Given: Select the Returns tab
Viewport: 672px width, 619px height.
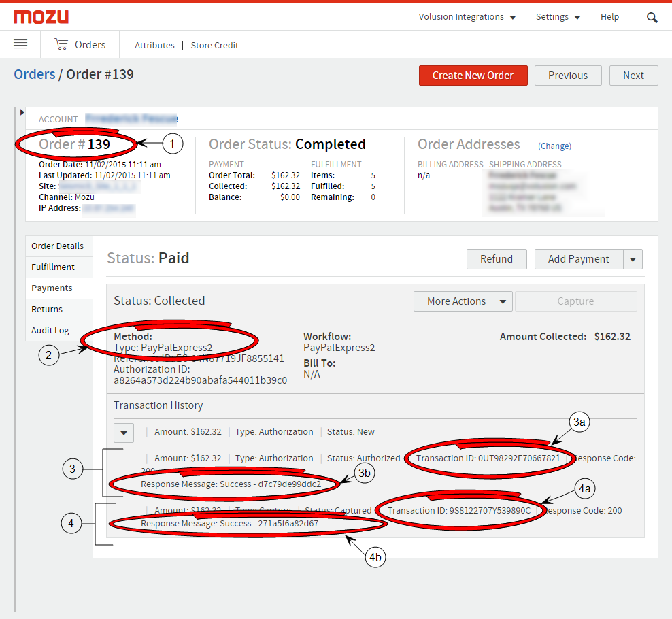Looking at the screenshot, I should 59,309.
